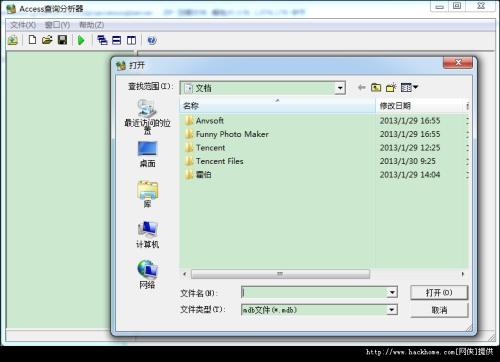This screenshot has width=500, height=362.
Task: Minimize the Access查询分析器 main window
Action: [439, 6]
